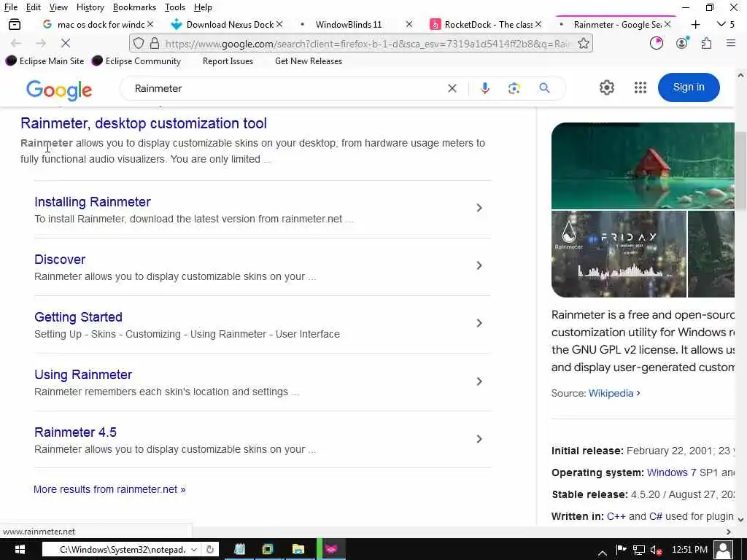Go back with the back arrow

[16, 43]
